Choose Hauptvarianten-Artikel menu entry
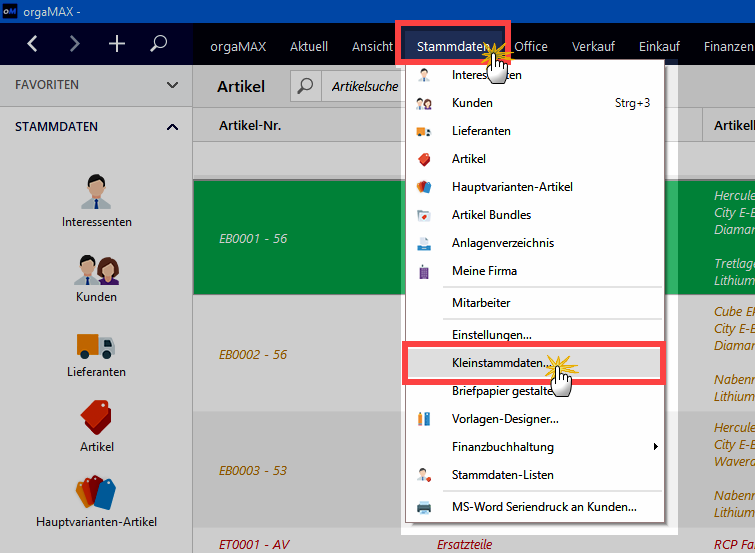The width and height of the screenshot is (755, 553). click(534, 187)
